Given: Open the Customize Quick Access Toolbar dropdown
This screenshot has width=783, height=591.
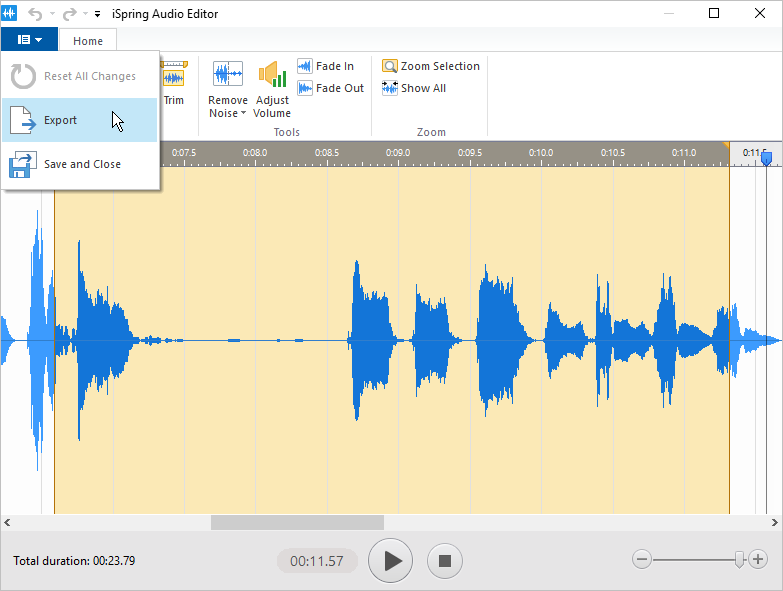Looking at the screenshot, I should point(97,15).
